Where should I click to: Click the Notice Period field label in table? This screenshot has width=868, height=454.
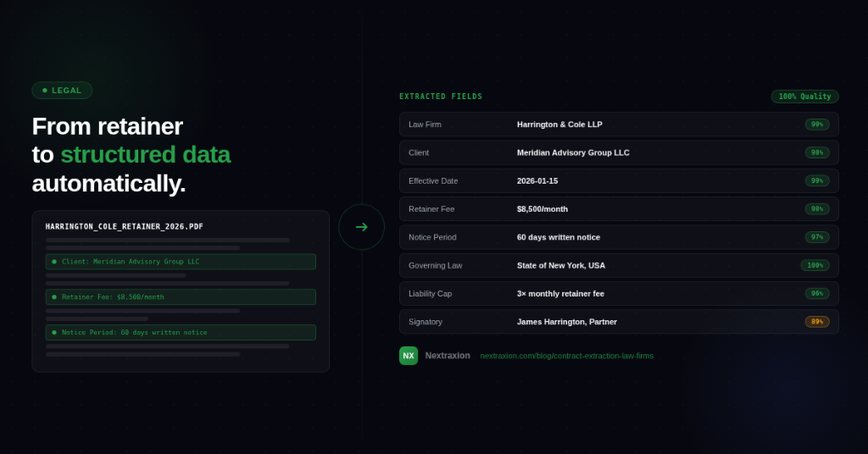click(432, 237)
